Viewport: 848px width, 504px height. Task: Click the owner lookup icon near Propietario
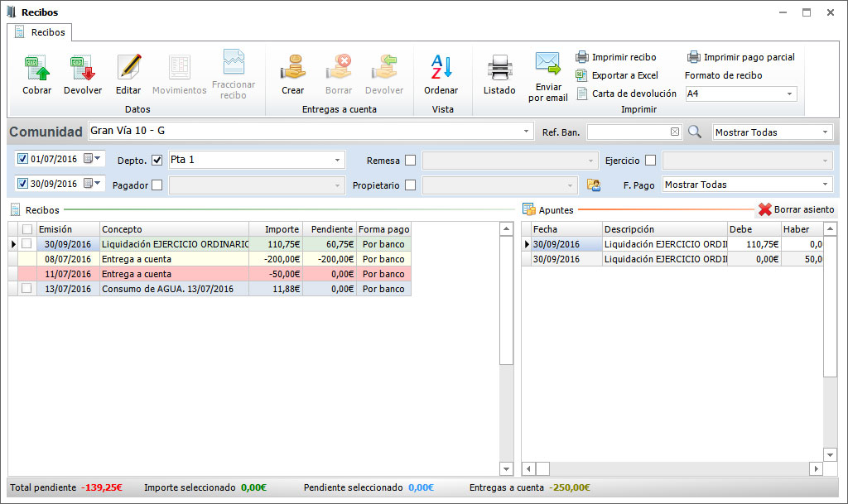click(594, 185)
